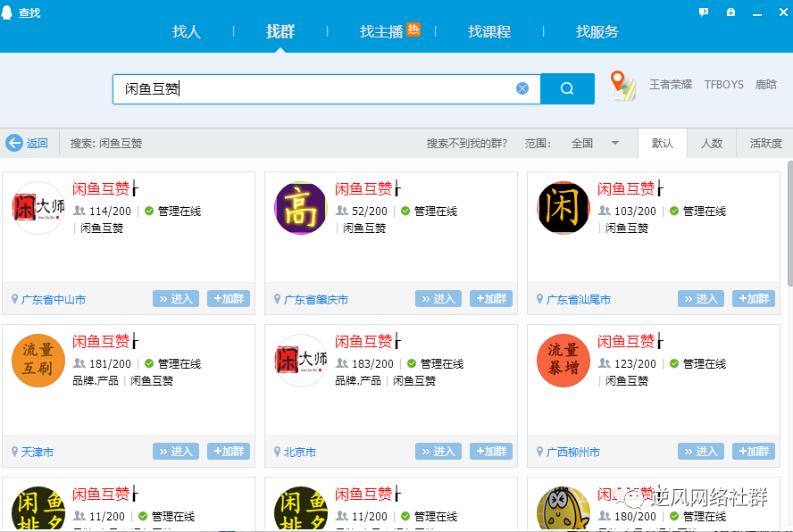Open the black 闲 avatar of Shanwei group
Screen dimensions: 793x532
coord(563,208)
